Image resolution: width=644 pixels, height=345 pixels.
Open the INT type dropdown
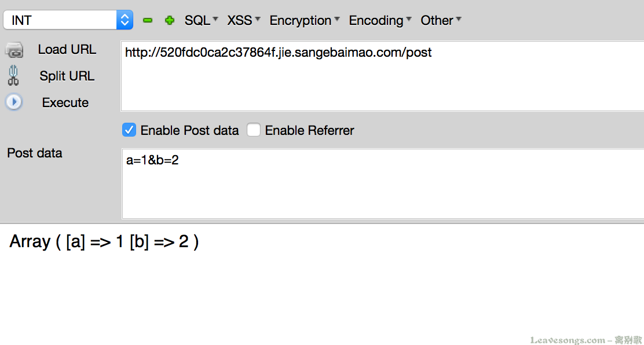tap(68, 20)
